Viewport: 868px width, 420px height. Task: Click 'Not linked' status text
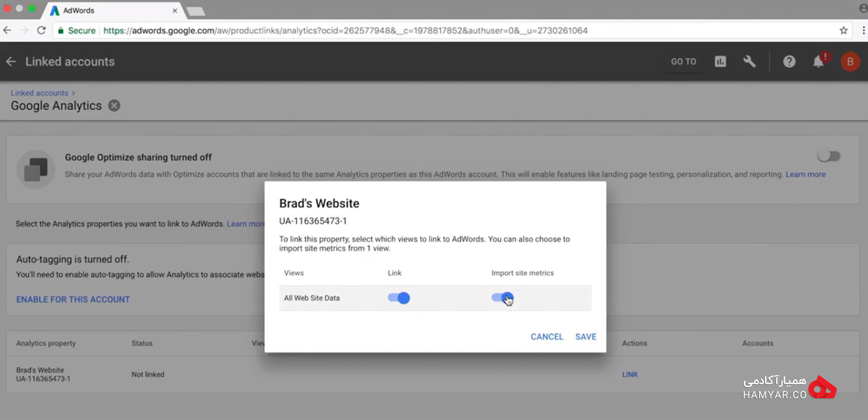coord(148,374)
